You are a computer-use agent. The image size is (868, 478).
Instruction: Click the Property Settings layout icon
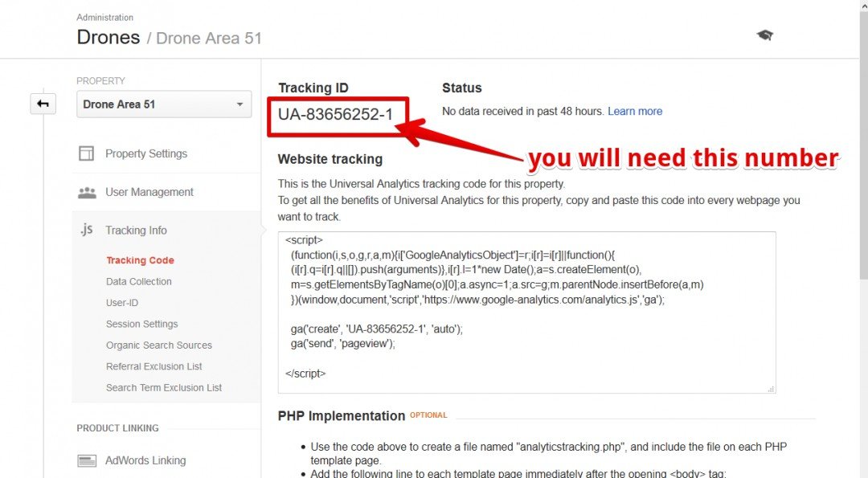86,153
